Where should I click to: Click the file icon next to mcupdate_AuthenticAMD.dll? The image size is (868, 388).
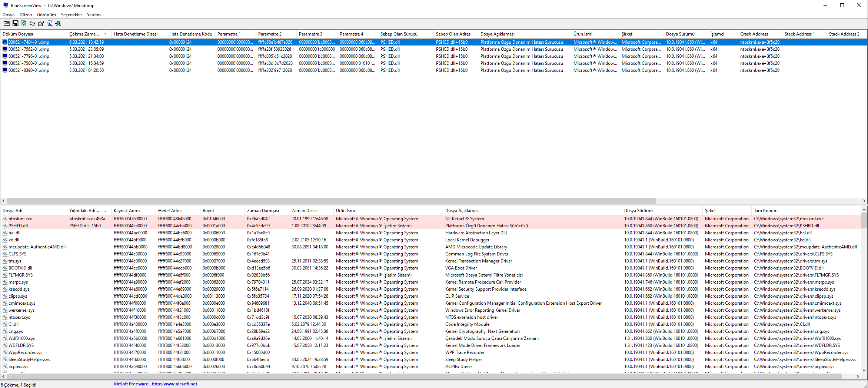[5, 247]
